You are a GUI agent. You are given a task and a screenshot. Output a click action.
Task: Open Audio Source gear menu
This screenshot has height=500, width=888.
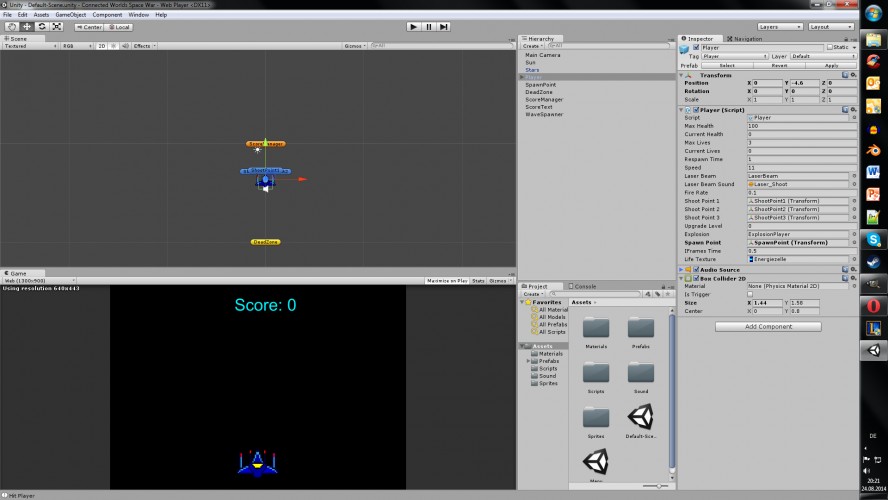click(x=853, y=270)
